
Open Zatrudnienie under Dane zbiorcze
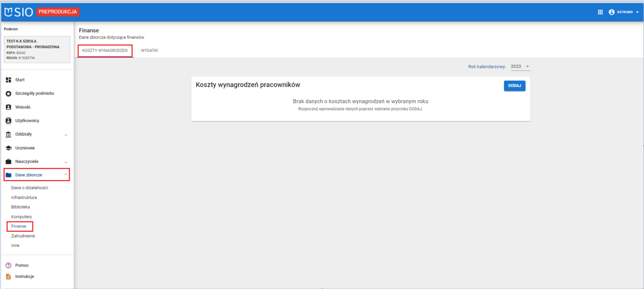[23, 236]
